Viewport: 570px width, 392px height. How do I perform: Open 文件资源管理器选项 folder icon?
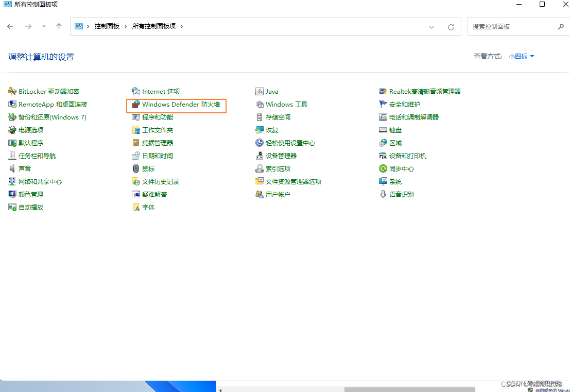[259, 181]
